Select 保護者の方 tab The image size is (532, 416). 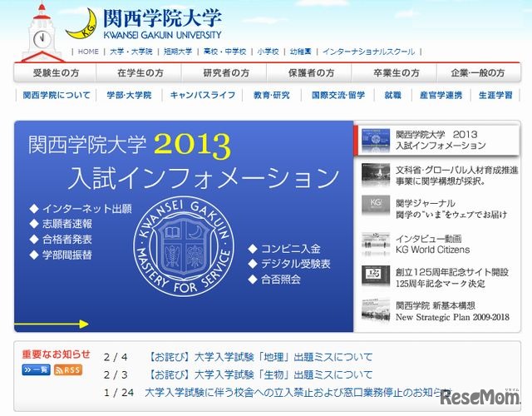click(x=311, y=72)
